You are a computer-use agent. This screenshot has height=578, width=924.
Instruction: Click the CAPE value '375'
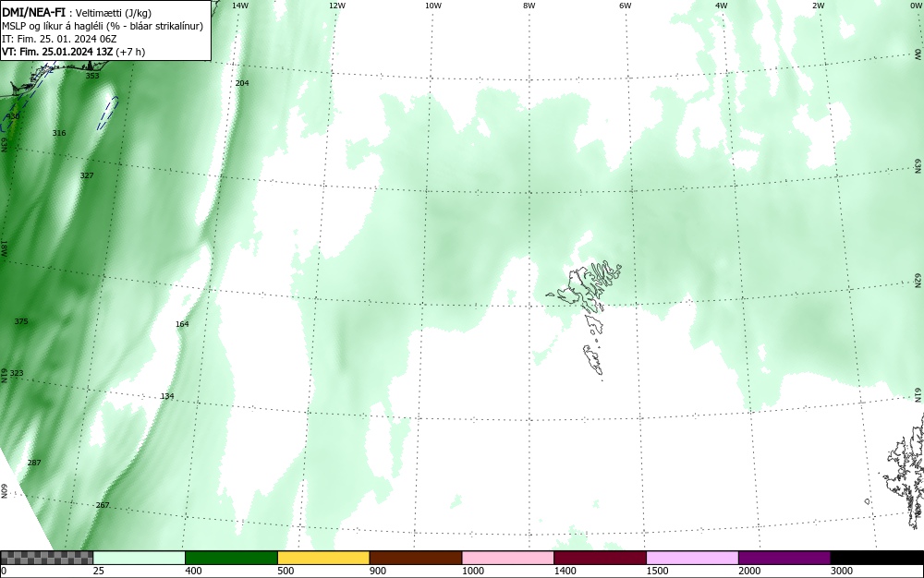click(x=21, y=321)
